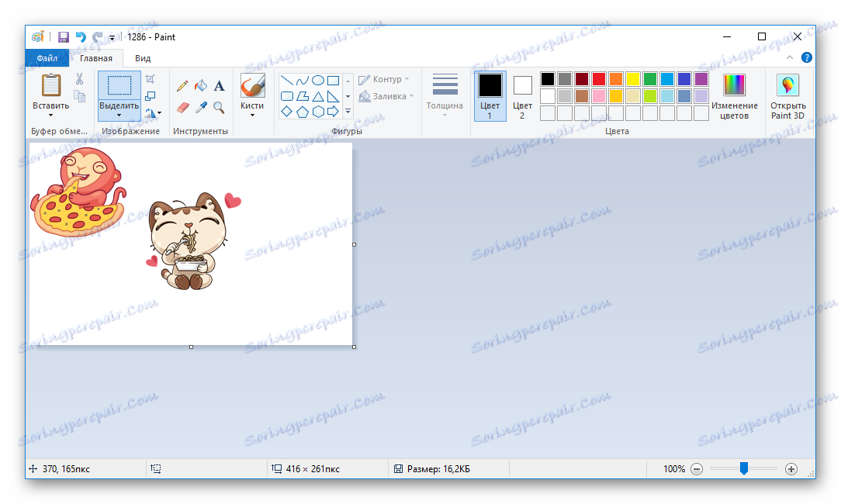
Task: Open the Контур outline dropdown
Action: [383, 79]
